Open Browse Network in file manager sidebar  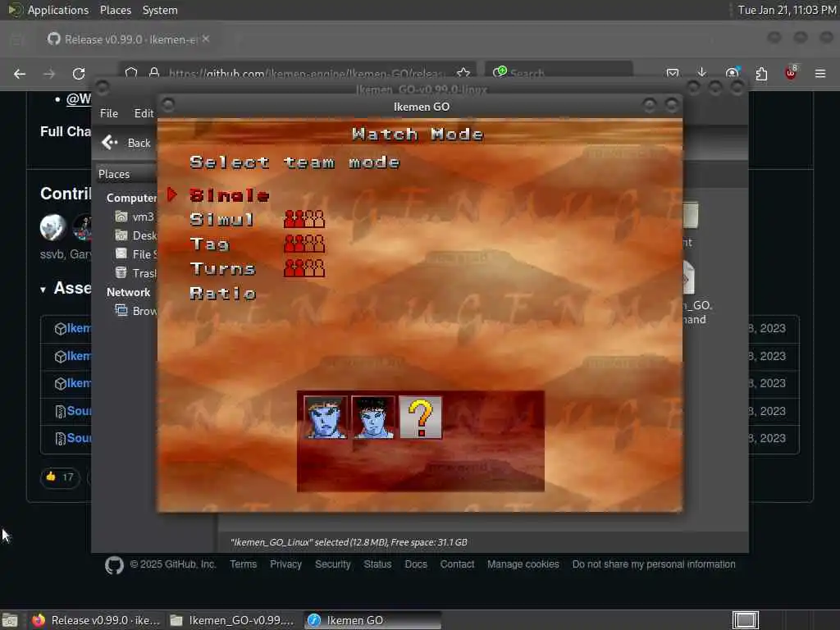(135, 311)
